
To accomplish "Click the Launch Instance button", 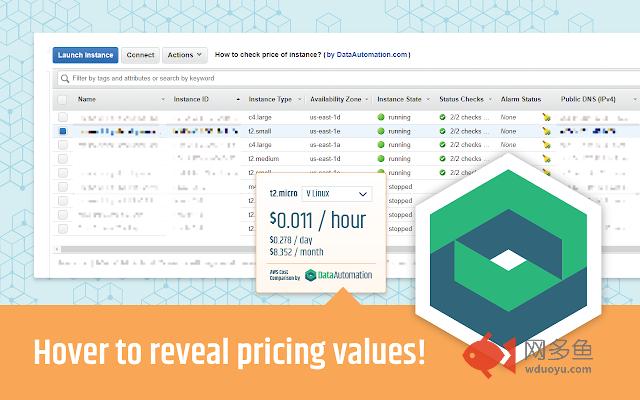I will tap(87, 55).
